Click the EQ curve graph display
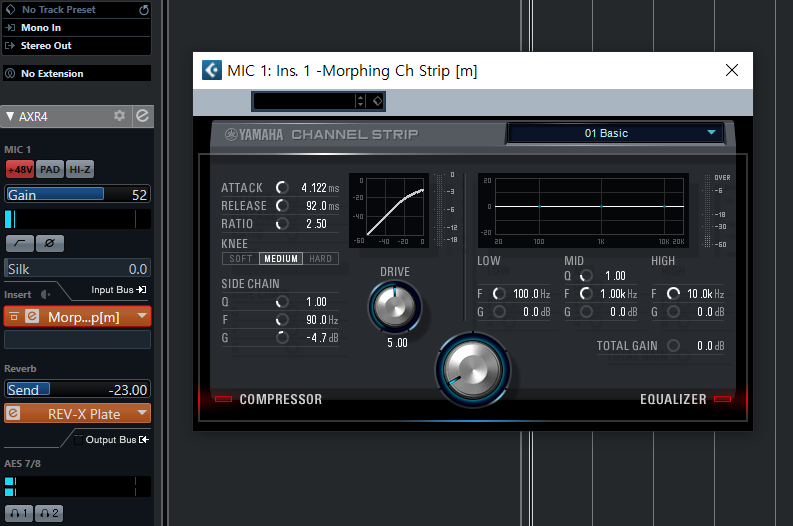The image size is (793, 526). point(583,211)
